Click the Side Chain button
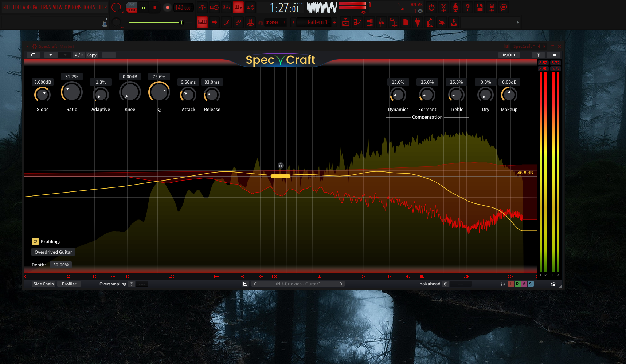This screenshot has width=626, height=364. click(x=43, y=284)
